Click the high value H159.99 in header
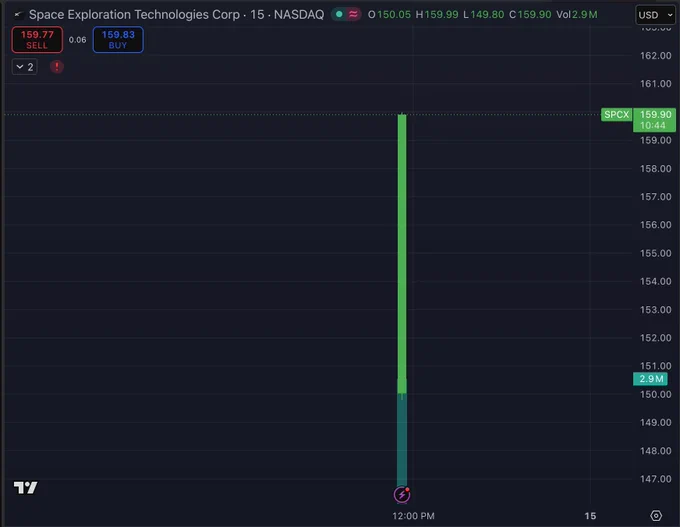680x527 pixels. [437, 15]
